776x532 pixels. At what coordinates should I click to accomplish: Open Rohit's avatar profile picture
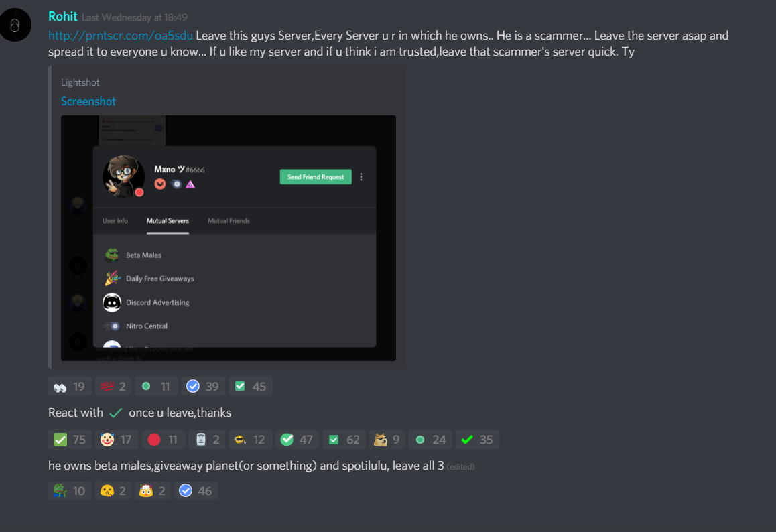15,25
